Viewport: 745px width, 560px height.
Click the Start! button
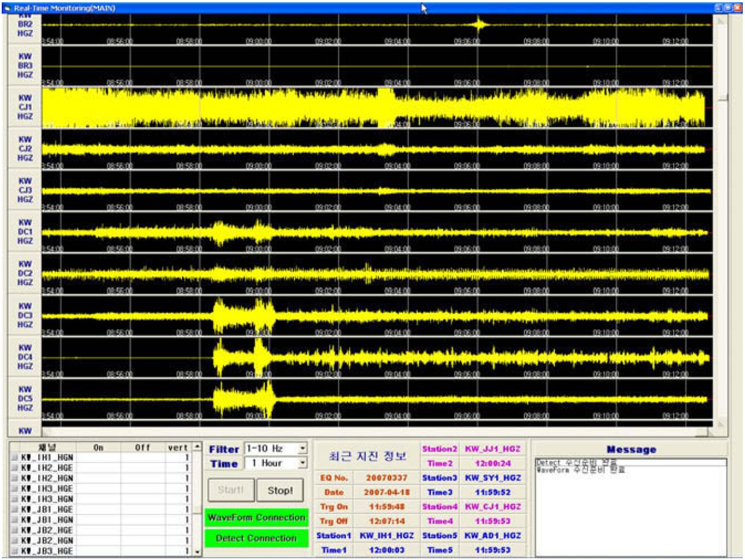tap(230, 490)
